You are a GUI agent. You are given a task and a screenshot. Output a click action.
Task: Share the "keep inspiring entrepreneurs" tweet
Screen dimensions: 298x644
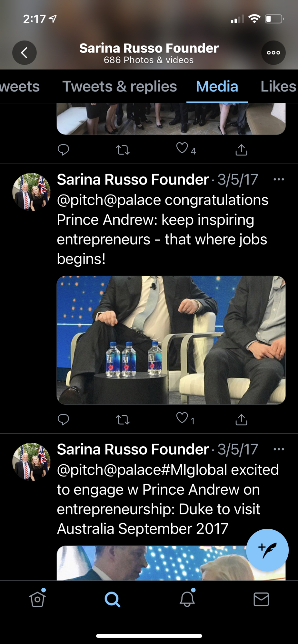[241, 420]
